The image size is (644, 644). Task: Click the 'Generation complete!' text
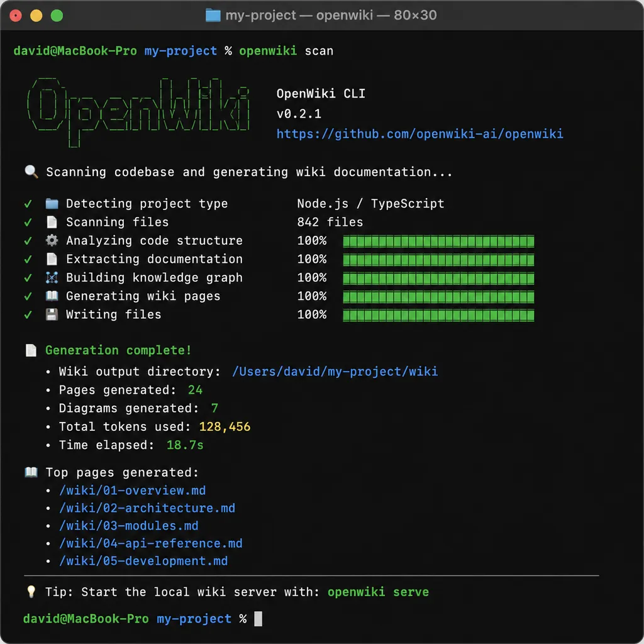coord(118,350)
